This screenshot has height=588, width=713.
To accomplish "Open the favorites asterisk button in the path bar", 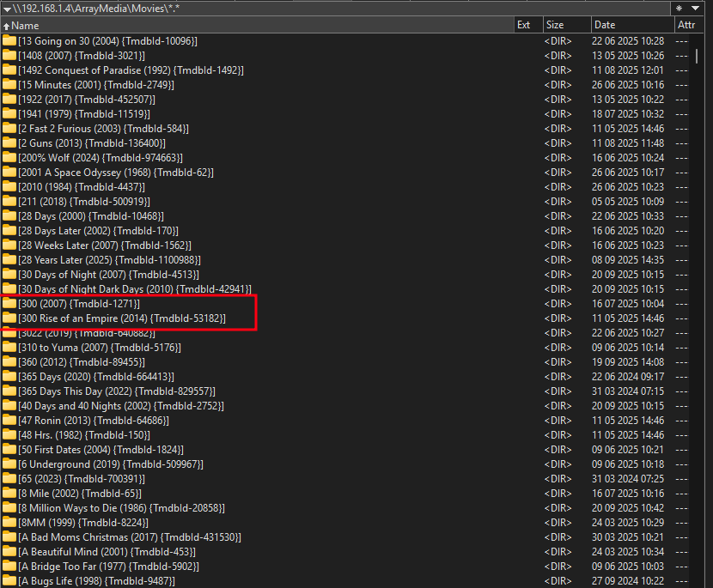I will click(x=679, y=9).
